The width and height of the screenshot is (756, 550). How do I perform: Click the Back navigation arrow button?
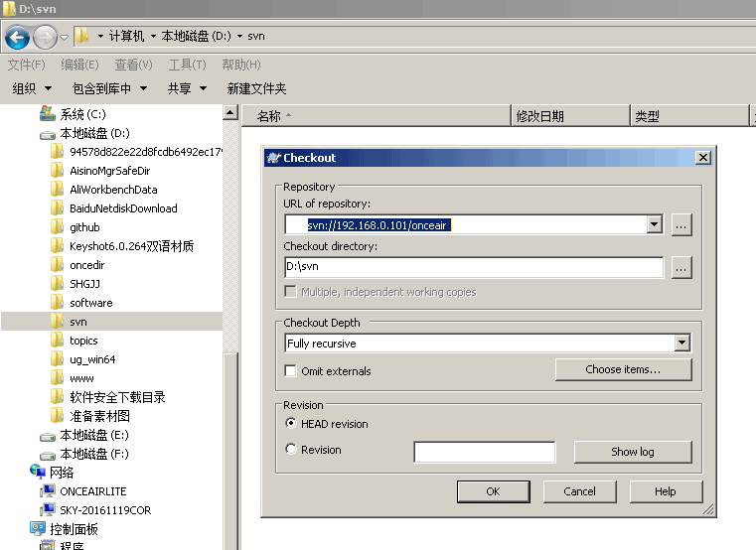17,38
